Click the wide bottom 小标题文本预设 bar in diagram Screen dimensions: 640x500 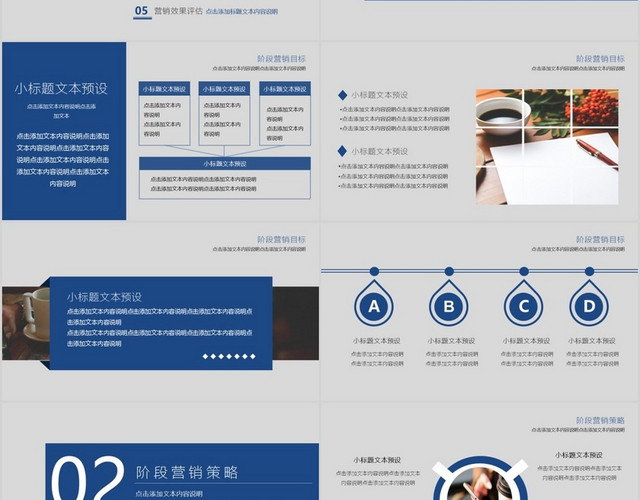coord(225,164)
